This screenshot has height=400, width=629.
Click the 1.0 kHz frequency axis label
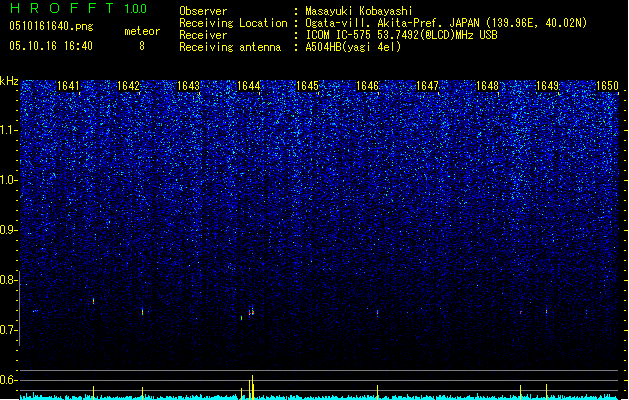click(x=9, y=180)
